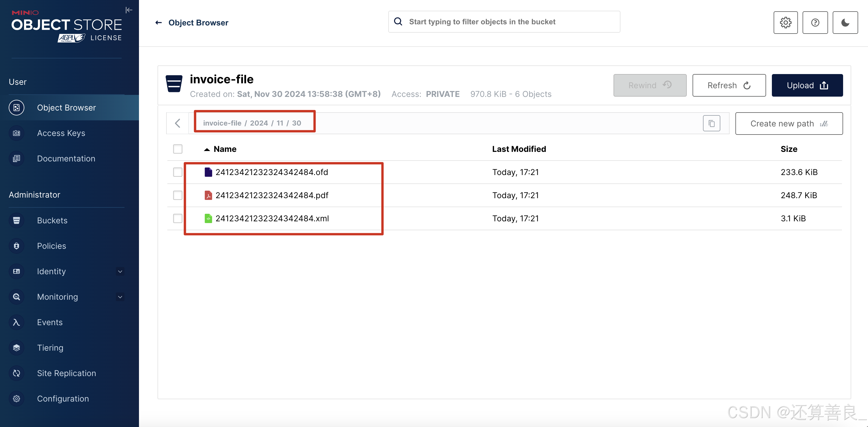Viewport: 868px width, 427px height.
Task: Copy path using the copy icon
Action: [x=711, y=124]
